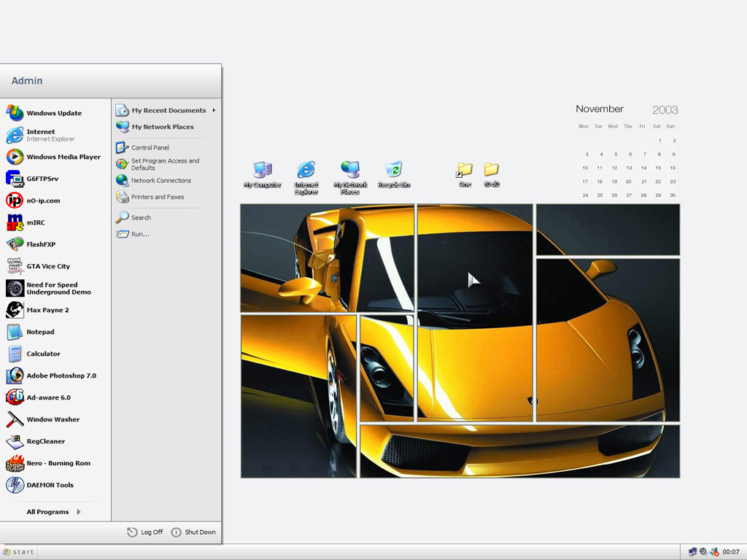Click the Log Off button
Image resolution: width=747 pixels, height=560 pixels.
click(x=145, y=532)
